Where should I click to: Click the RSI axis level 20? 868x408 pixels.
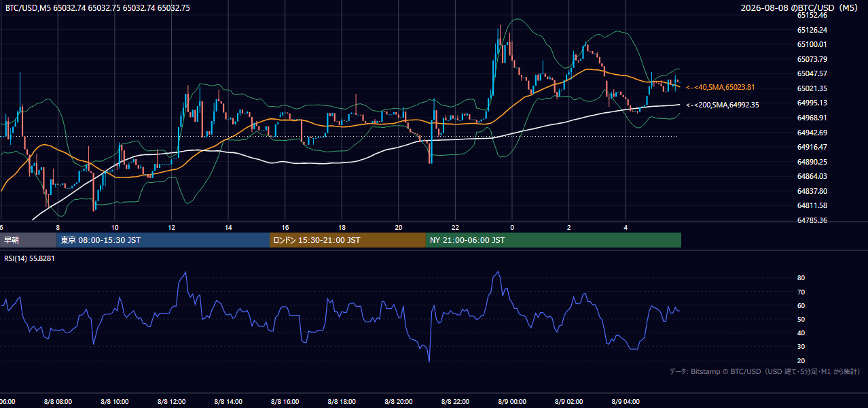coord(801,360)
